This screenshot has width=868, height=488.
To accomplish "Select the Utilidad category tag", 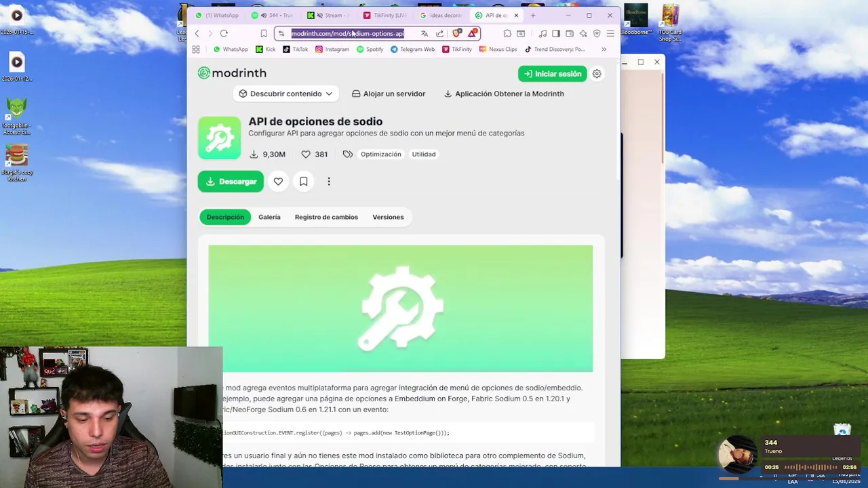I will pos(424,154).
